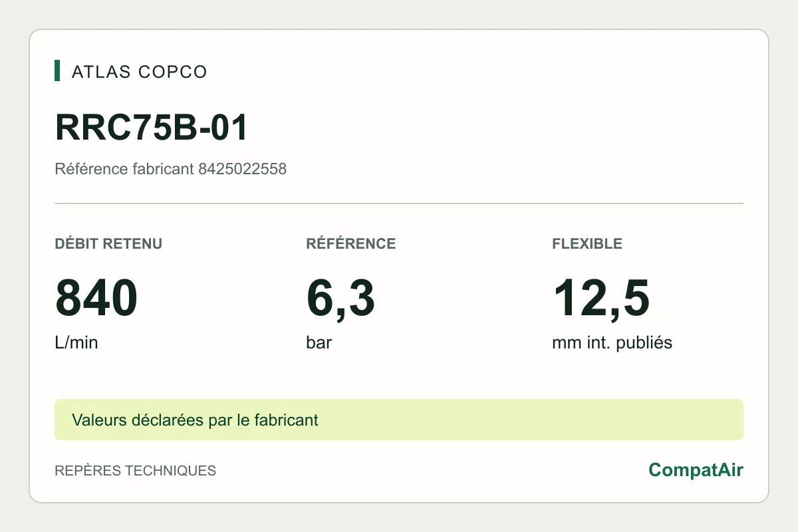Image resolution: width=798 pixels, height=532 pixels.
Task: Click the manufacturer part number 8425022558
Action: pyautogui.click(x=243, y=169)
